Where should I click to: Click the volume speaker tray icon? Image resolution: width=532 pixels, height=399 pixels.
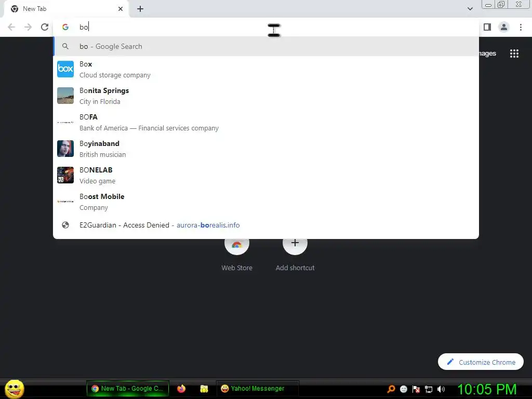click(x=441, y=389)
